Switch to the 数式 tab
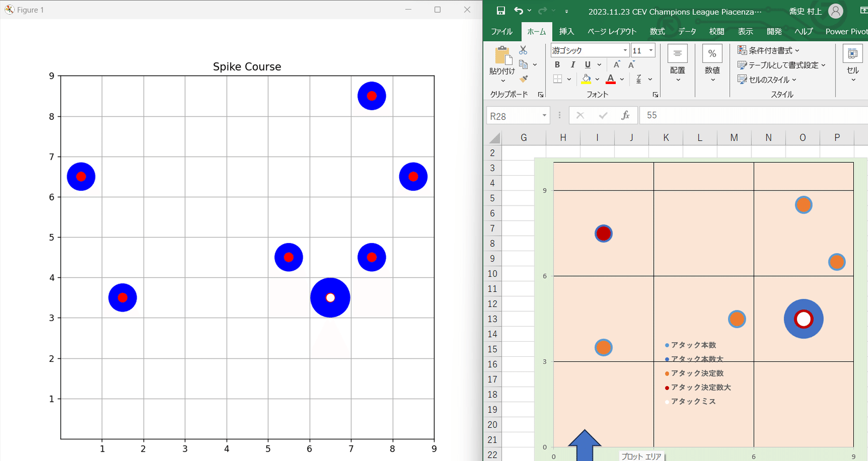The image size is (868, 461). click(658, 31)
